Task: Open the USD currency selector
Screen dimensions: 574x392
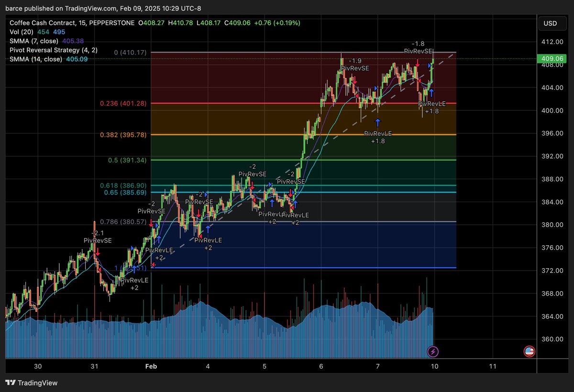Action: [553, 23]
